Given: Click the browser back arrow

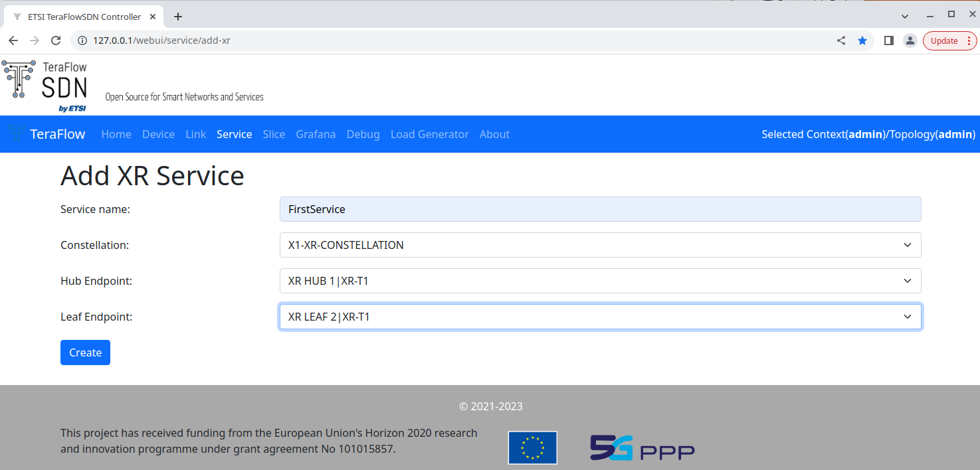Looking at the screenshot, I should click(13, 40).
